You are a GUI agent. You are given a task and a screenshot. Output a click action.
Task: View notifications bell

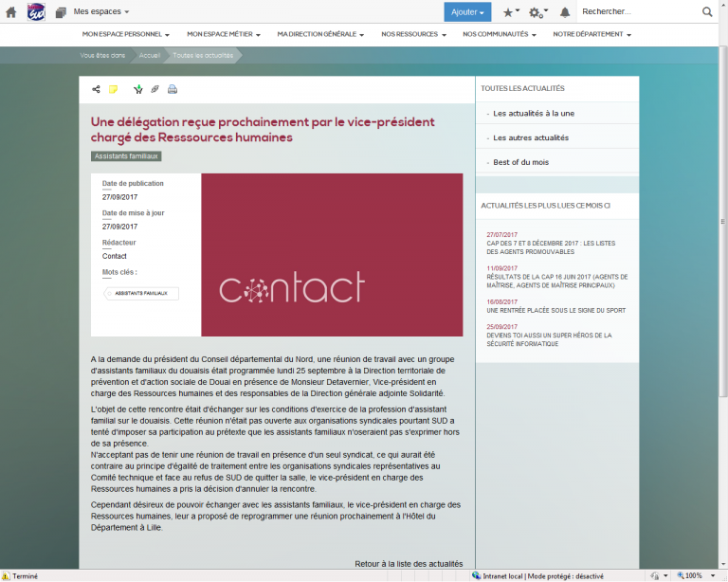point(565,12)
